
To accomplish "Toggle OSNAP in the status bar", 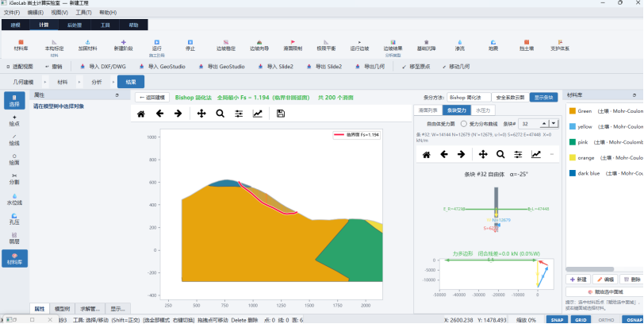I will pos(633,319).
